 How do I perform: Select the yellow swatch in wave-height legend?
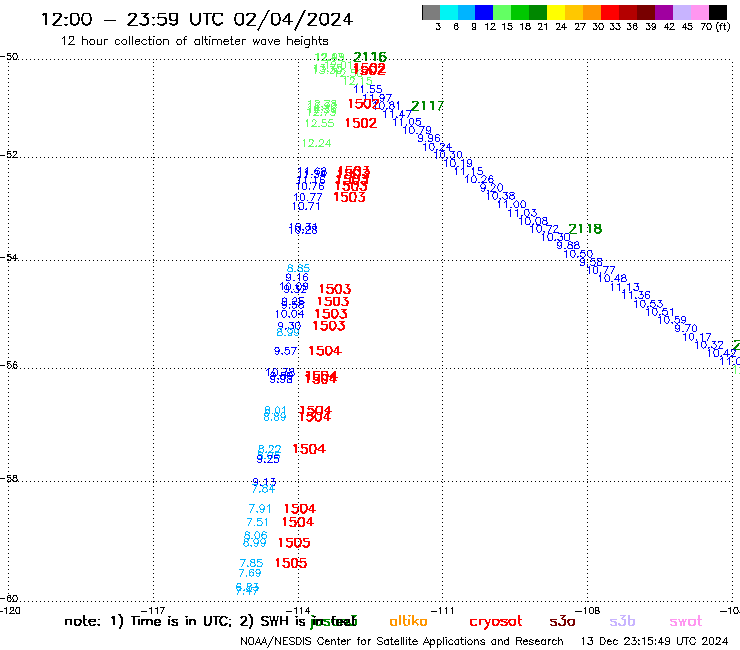556,12
